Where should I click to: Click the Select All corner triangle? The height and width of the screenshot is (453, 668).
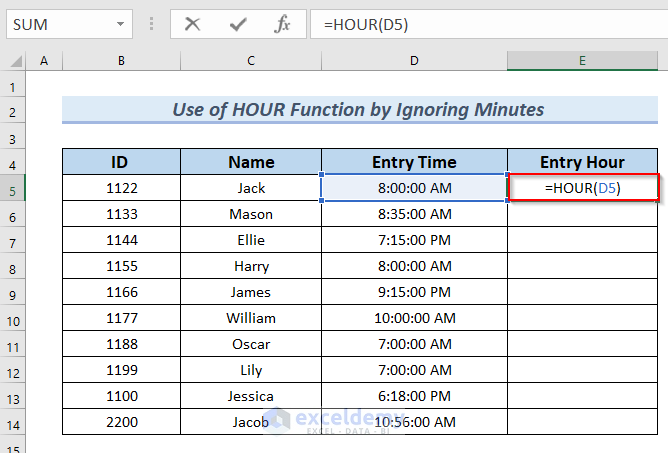[x=14, y=62]
